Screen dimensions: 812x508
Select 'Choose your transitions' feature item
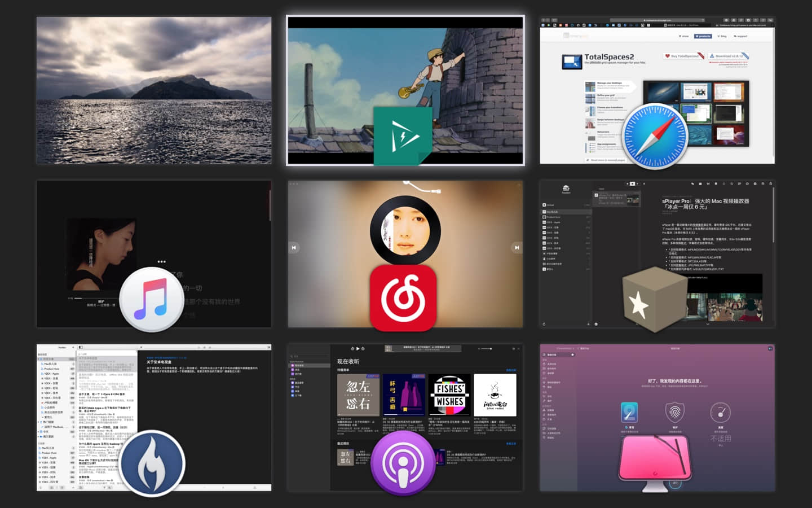(607, 110)
